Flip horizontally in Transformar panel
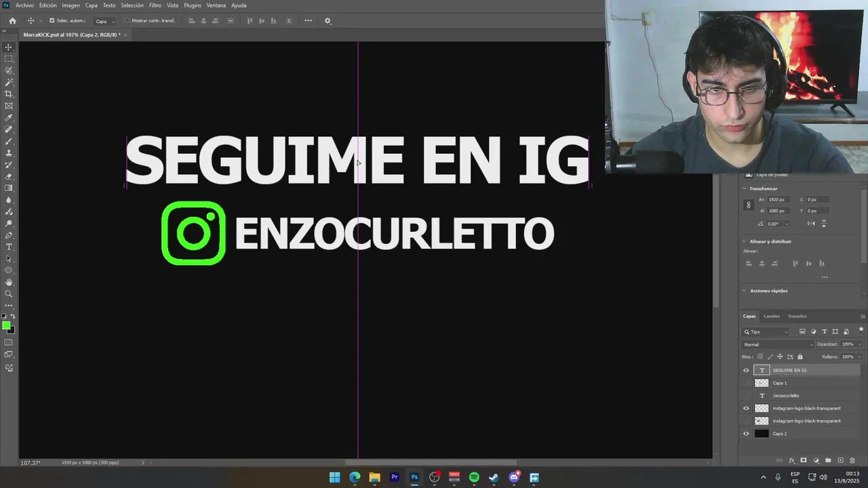Viewport: 868px width, 488px height. [811, 224]
